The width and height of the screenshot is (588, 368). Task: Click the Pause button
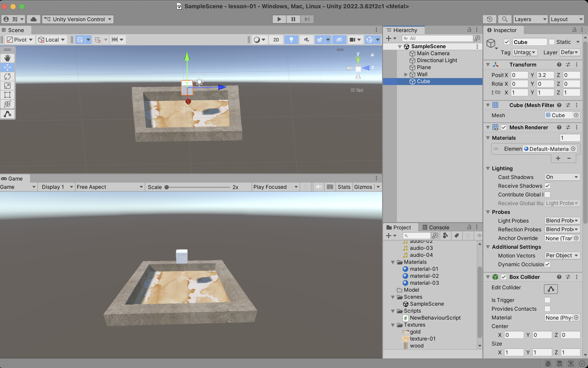pos(293,19)
